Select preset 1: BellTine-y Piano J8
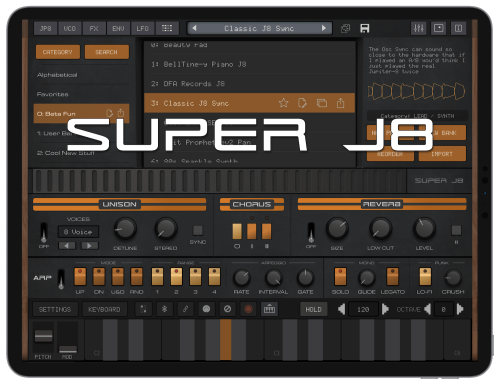The width and height of the screenshot is (500, 385). (x=250, y=64)
